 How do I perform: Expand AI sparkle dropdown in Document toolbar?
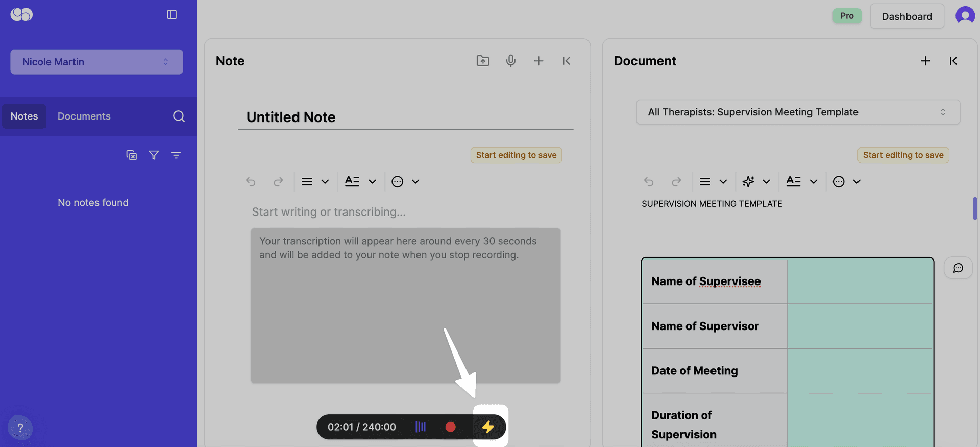(x=766, y=181)
